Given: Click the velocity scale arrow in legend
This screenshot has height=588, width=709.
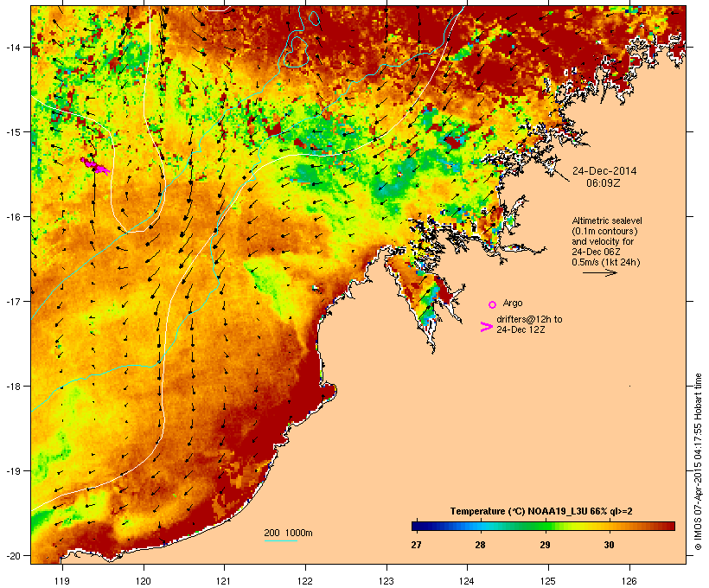Looking at the screenshot, I should [x=599, y=272].
